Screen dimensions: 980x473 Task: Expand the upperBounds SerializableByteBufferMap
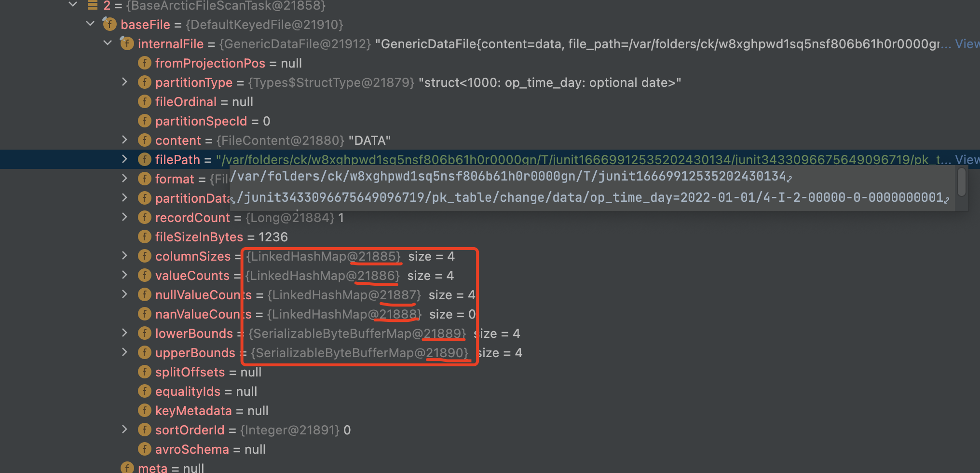[x=125, y=352]
